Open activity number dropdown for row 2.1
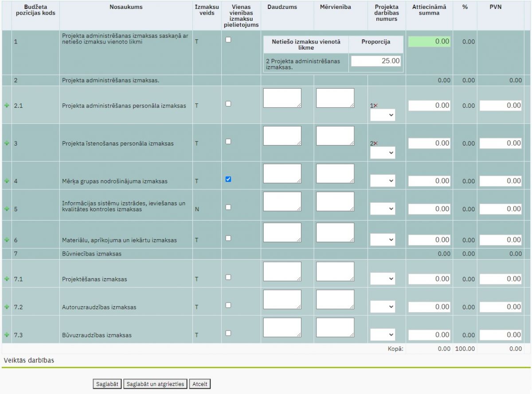The image size is (532, 394). pos(383,115)
